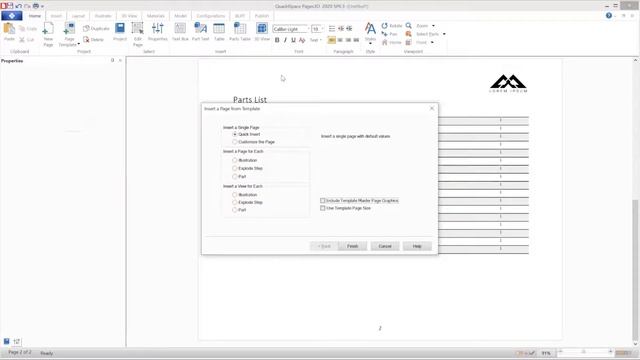Insert Part Text from the ribbon

coord(200,29)
